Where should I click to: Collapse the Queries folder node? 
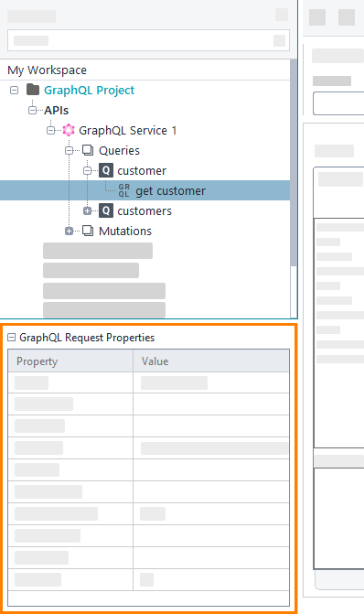click(69, 150)
